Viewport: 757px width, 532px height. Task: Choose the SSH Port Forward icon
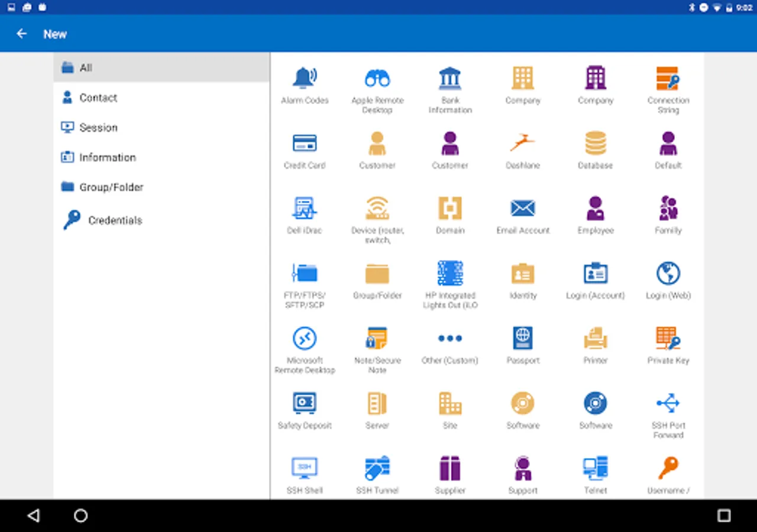[x=668, y=403]
